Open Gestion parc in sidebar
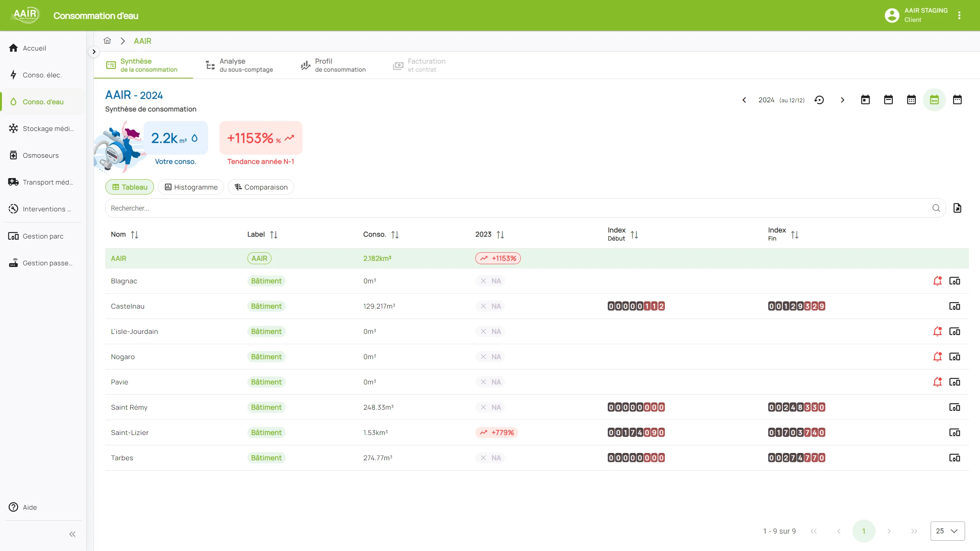The image size is (980, 551). pos(43,236)
